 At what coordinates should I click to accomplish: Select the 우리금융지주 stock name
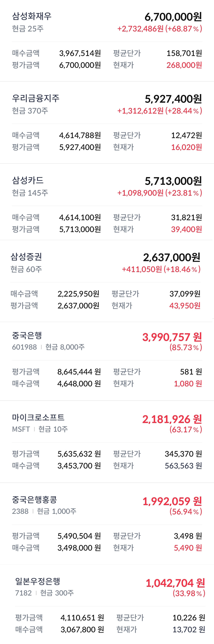(x=36, y=98)
